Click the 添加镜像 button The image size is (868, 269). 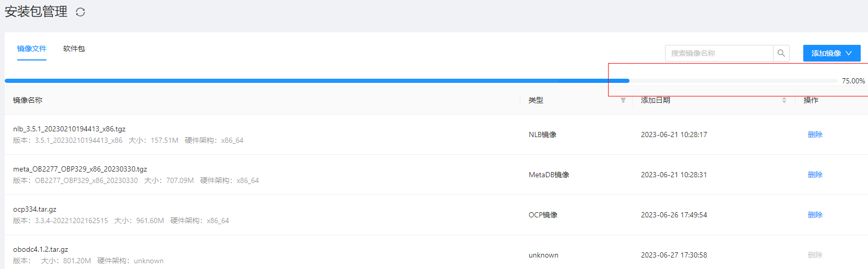[831, 53]
